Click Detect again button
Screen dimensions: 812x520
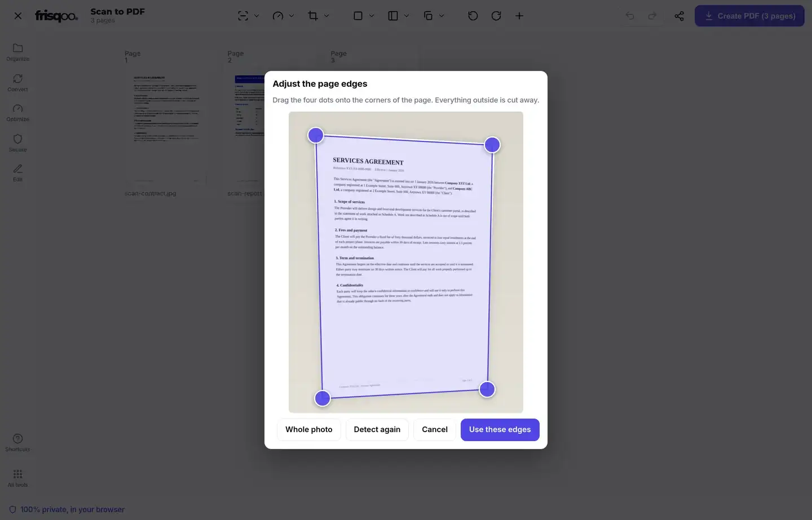(x=377, y=429)
